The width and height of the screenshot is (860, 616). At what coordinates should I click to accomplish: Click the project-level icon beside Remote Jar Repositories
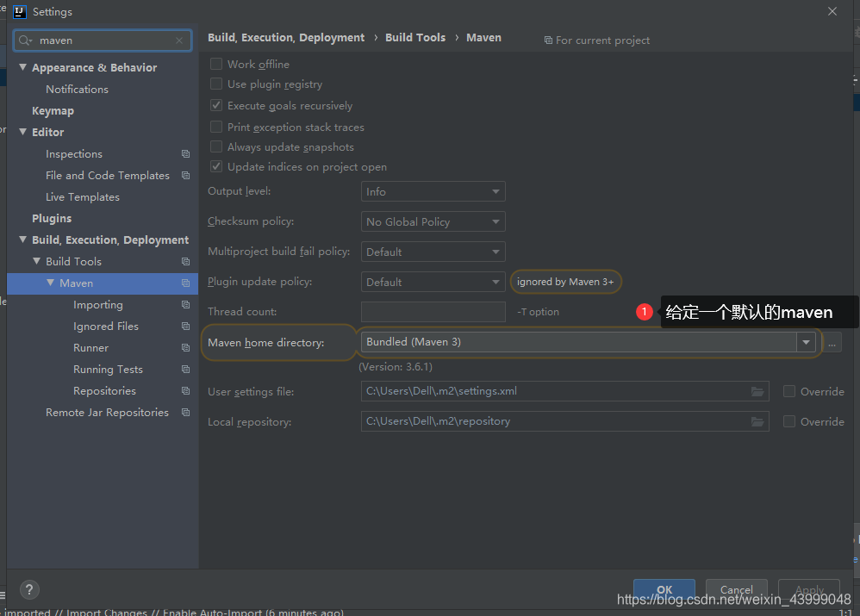point(186,413)
